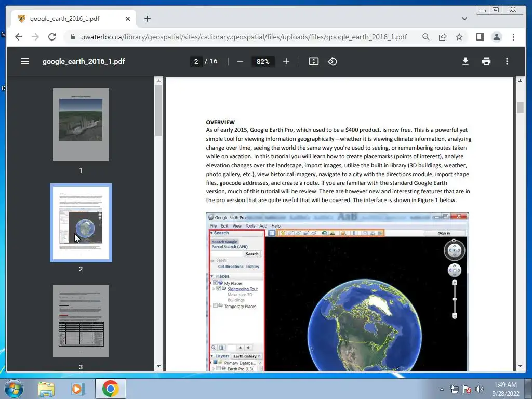Click History link in the figure
The width and height of the screenshot is (532, 399).
coord(253,267)
